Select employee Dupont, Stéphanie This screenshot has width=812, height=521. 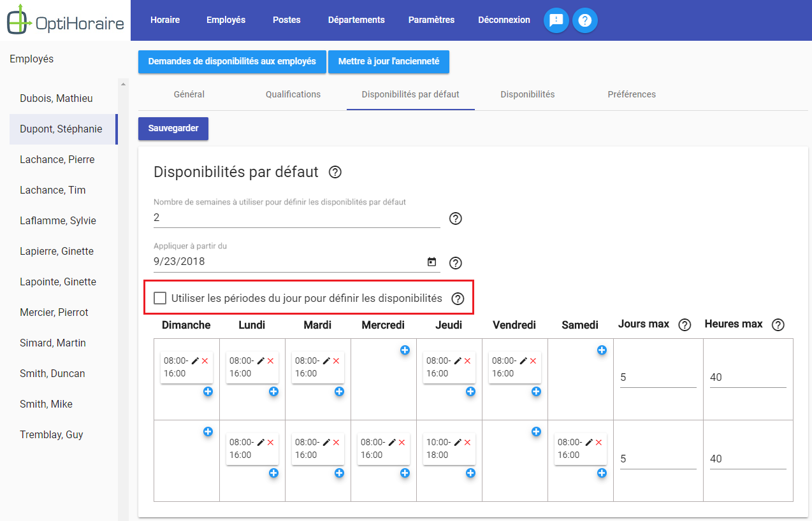click(64, 129)
